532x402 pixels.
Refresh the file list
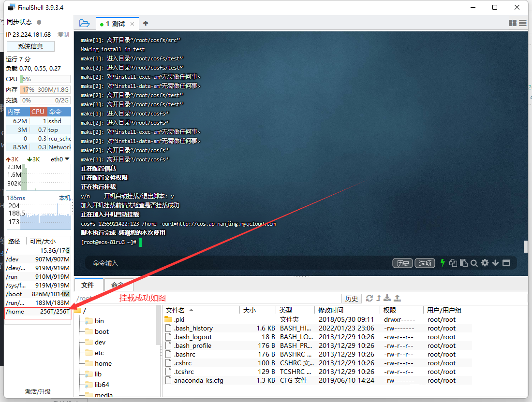pyautogui.click(x=369, y=298)
